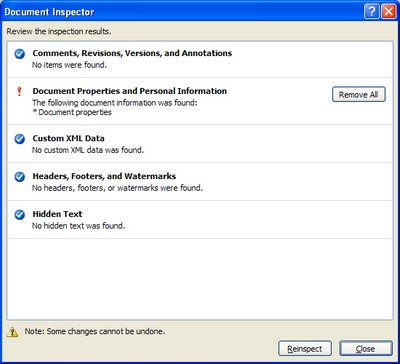Screen dimensions: 400x364
Task: Click the 'Review the inspection results' instruction text
Action: pos(59,32)
